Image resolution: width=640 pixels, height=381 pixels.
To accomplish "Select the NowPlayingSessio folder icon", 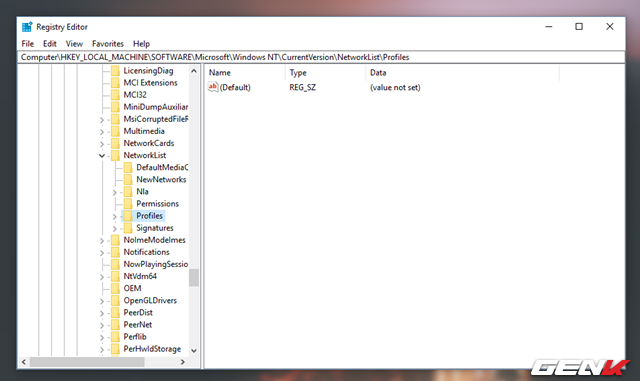I will [x=116, y=264].
